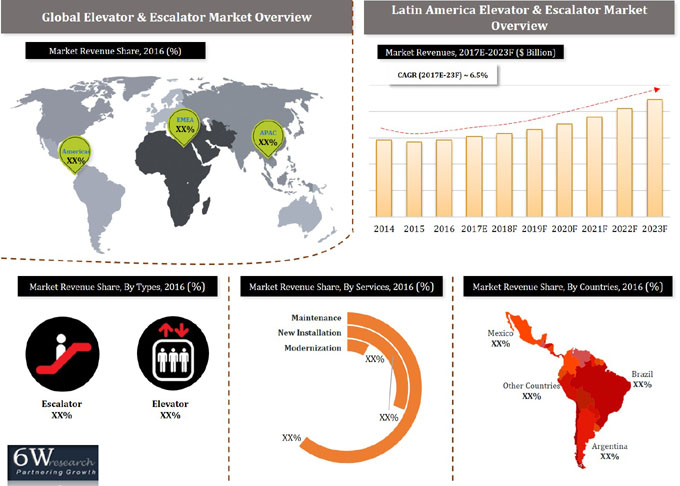Screen dimensions: 680x486
Task: Click the New Installation legend label
Action: [x=310, y=333]
